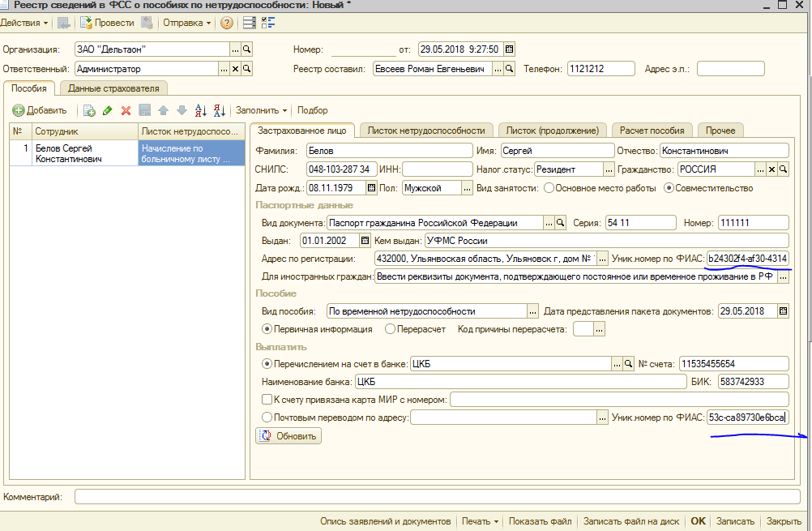Move row up with the arrow icon

pyautogui.click(x=163, y=110)
